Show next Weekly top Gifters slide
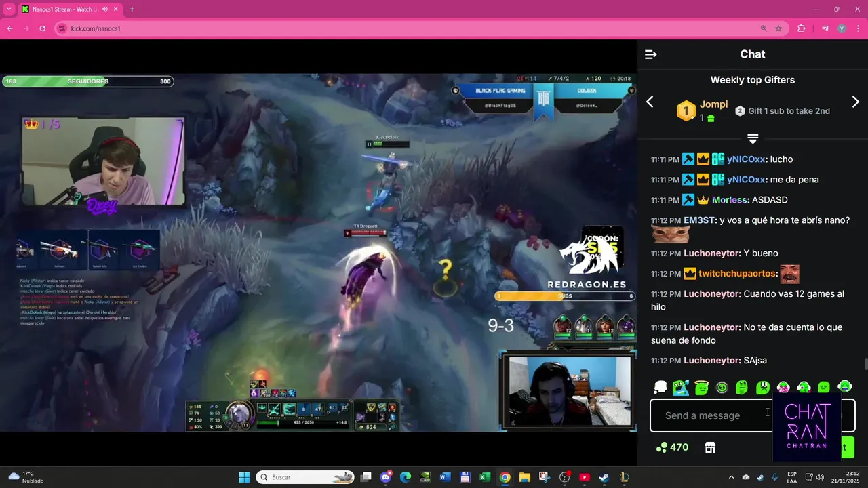Viewport: 868px width, 488px height. (x=855, y=102)
